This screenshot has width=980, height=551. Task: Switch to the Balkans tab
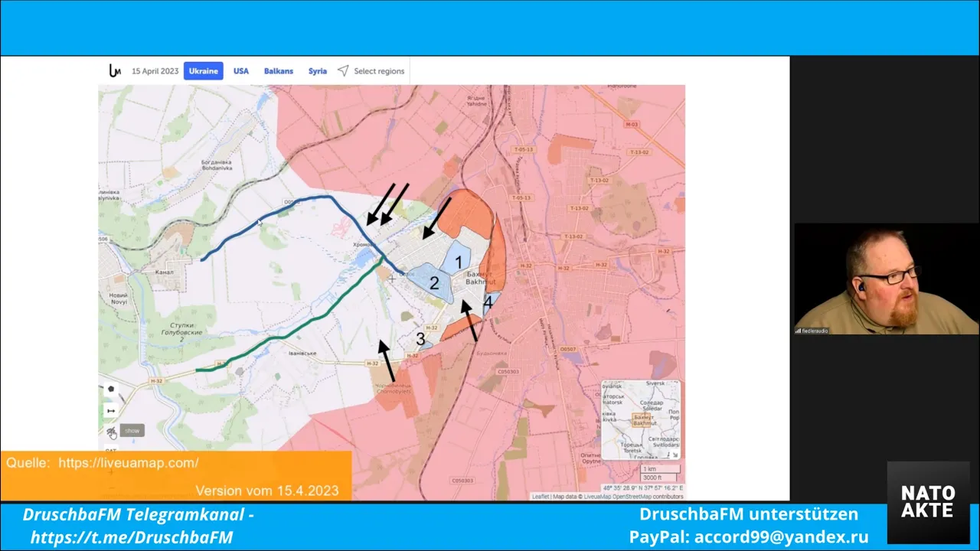coord(279,71)
